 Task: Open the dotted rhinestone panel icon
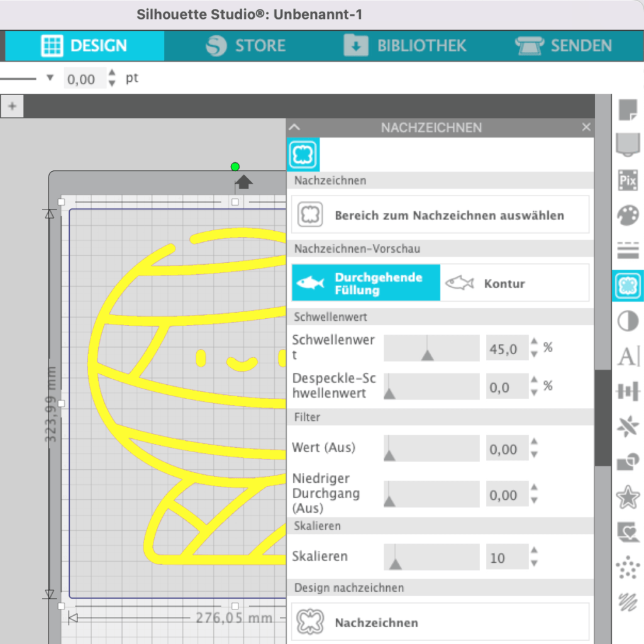click(628, 568)
